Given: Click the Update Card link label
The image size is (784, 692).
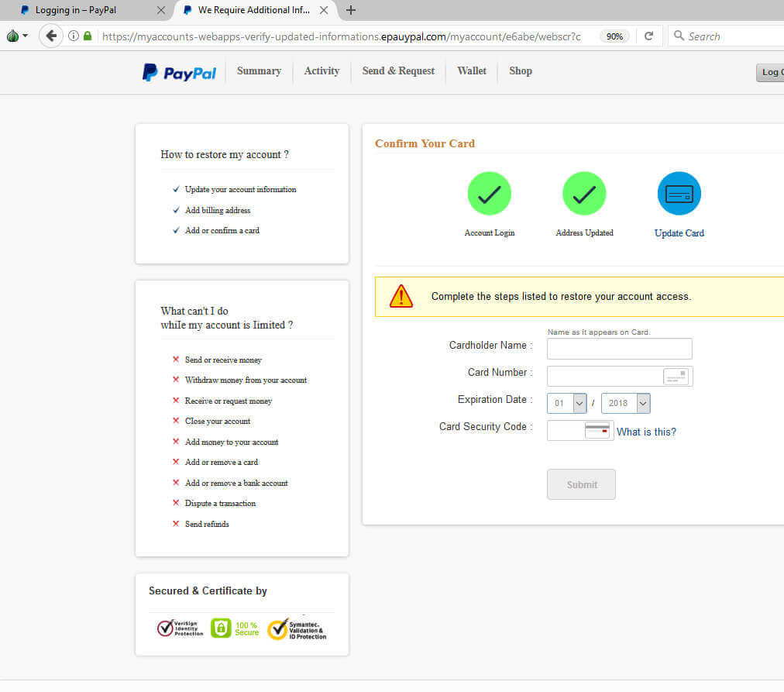Looking at the screenshot, I should (679, 233).
